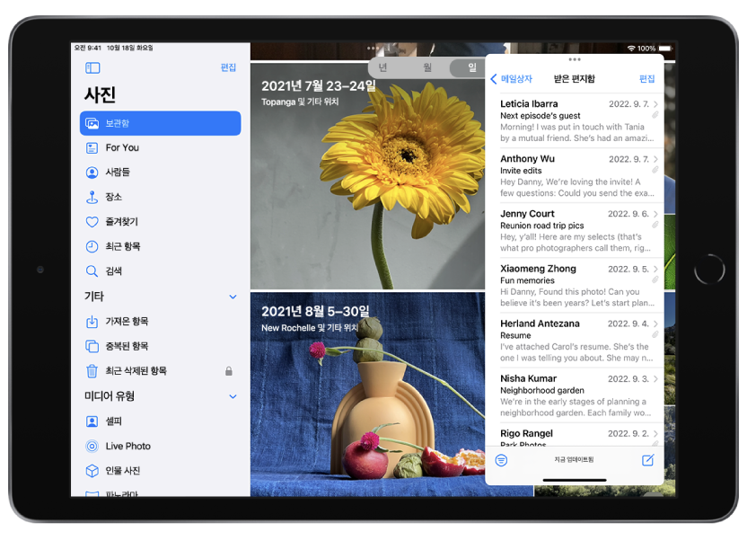Image resolution: width=756 pixels, height=541 pixels.
Task: Click the 검색 magnifier icon
Action: coord(92,271)
